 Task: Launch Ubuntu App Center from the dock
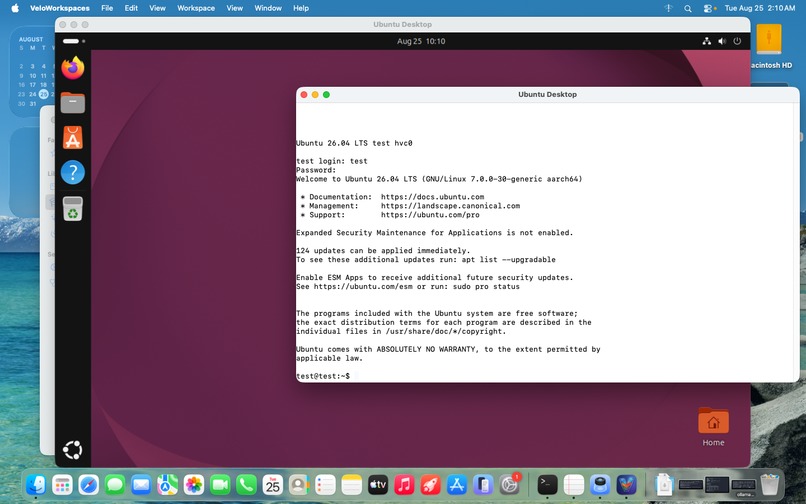point(72,138)
